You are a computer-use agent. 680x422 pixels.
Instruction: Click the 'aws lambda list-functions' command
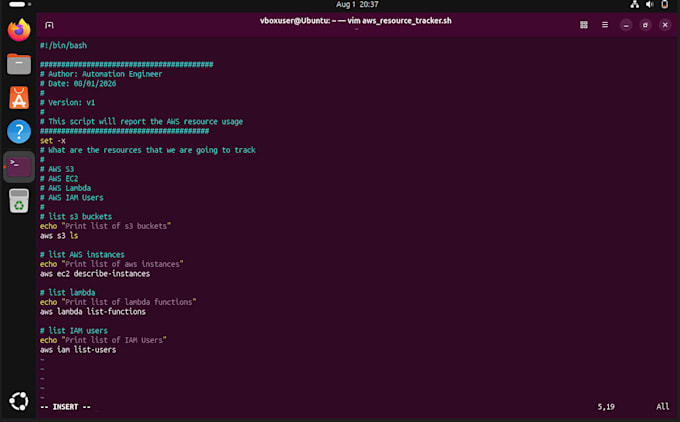point(93,312)
